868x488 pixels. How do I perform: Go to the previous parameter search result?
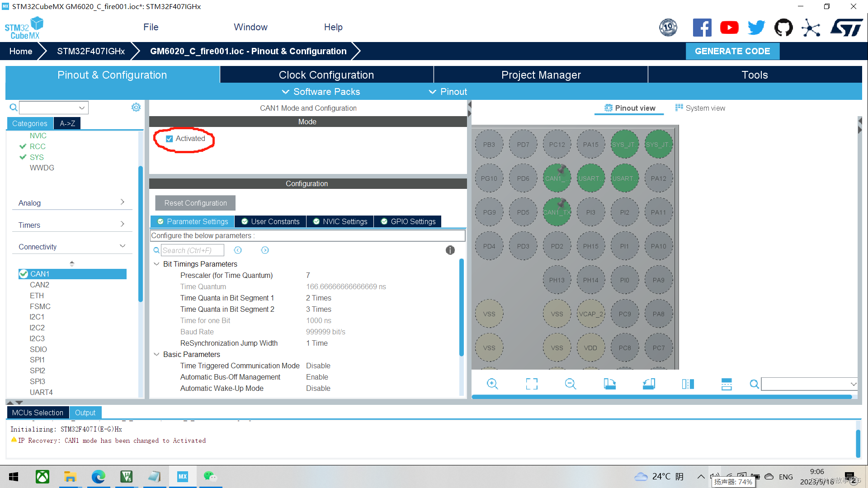(x=238, y=250)
